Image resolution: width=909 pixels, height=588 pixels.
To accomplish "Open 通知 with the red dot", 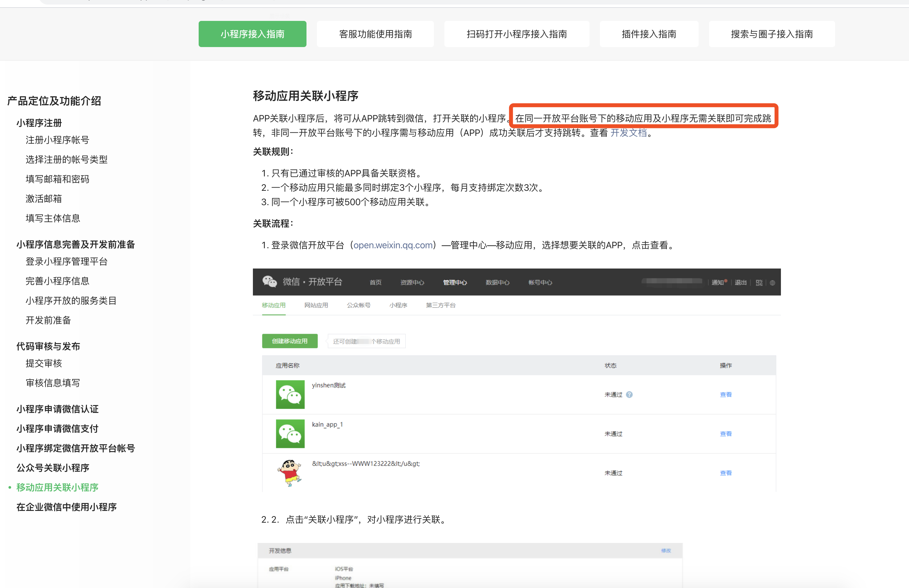I will 718,282.
